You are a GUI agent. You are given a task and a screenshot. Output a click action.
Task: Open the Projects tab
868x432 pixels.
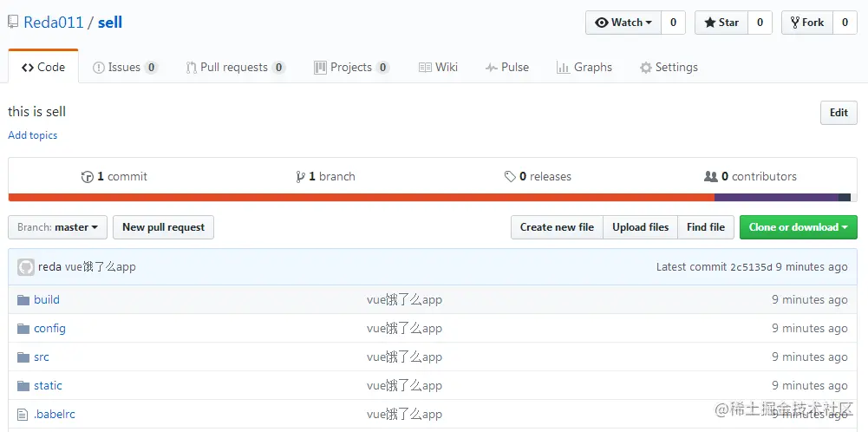tap(351, 68)
